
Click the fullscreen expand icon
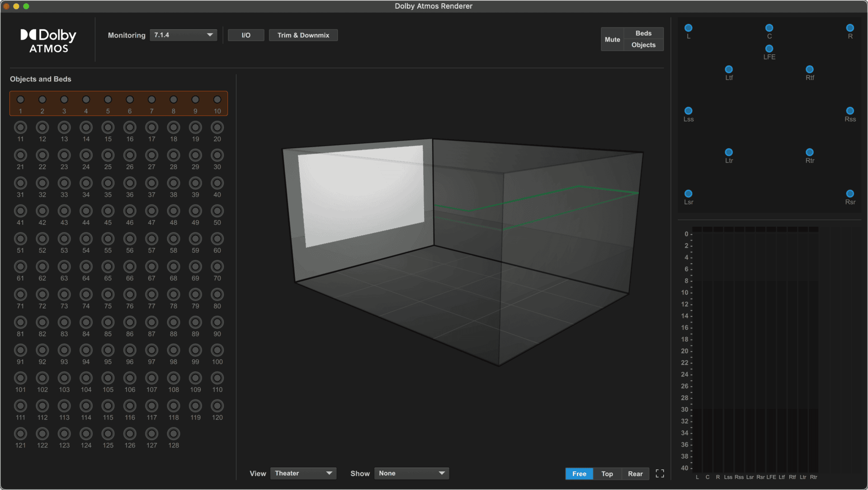[660, 473]
